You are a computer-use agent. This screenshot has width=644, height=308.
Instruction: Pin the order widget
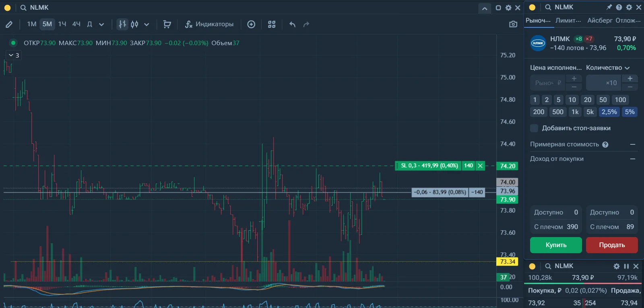pos(609,7)
